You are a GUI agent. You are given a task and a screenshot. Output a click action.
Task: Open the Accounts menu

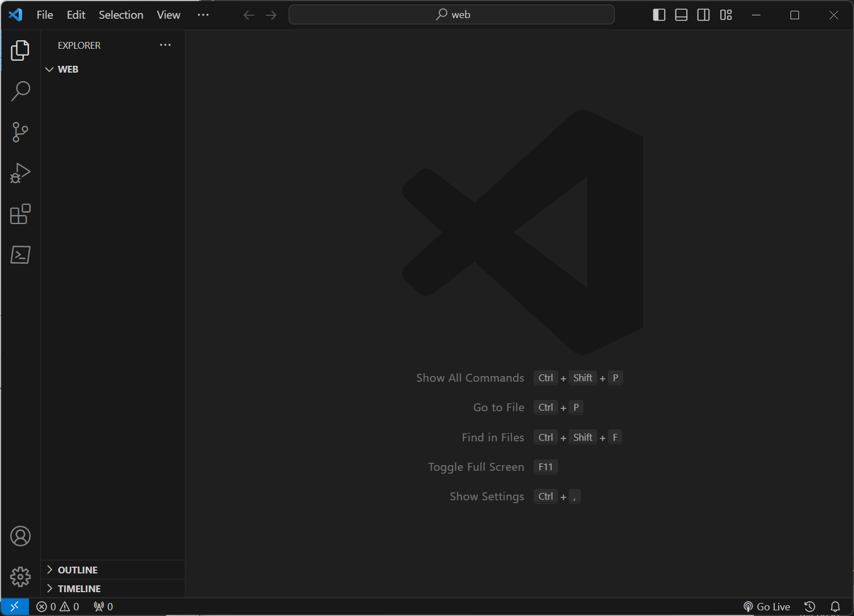[x=20, y=536]
